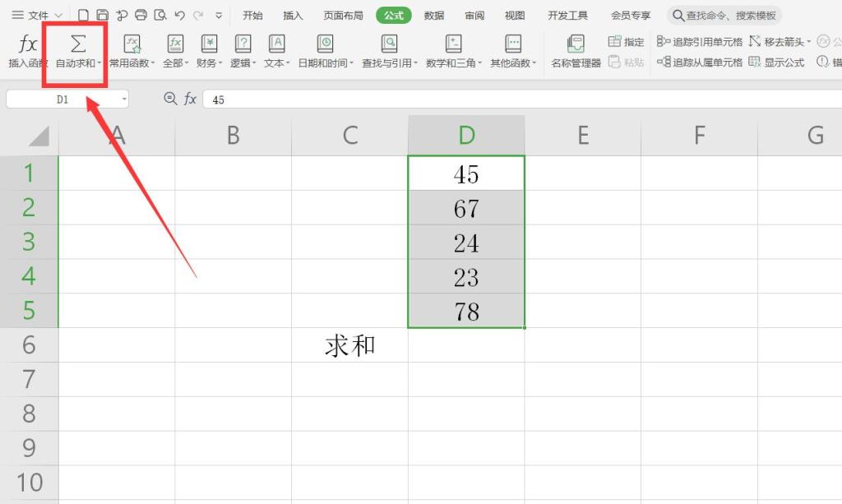Click Trace Dependents (追踪从属单元格)
The height and width of the screenshot is (504, 842).
tap(699, 62)
